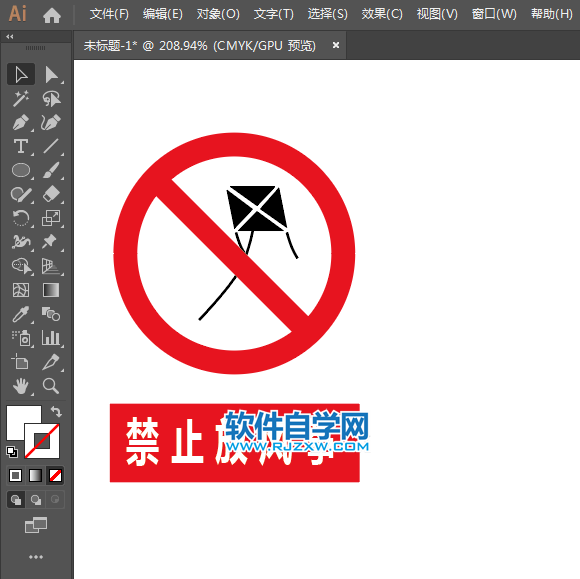Open the 帮助(H) menu
Screen dimensions: 580x579
click(552, 14)
